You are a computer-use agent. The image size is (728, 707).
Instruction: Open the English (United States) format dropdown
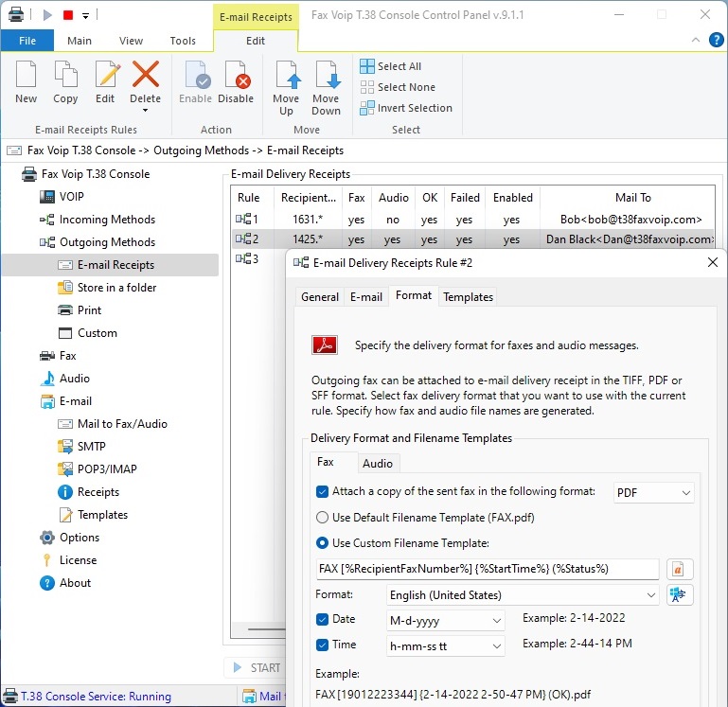523,595
